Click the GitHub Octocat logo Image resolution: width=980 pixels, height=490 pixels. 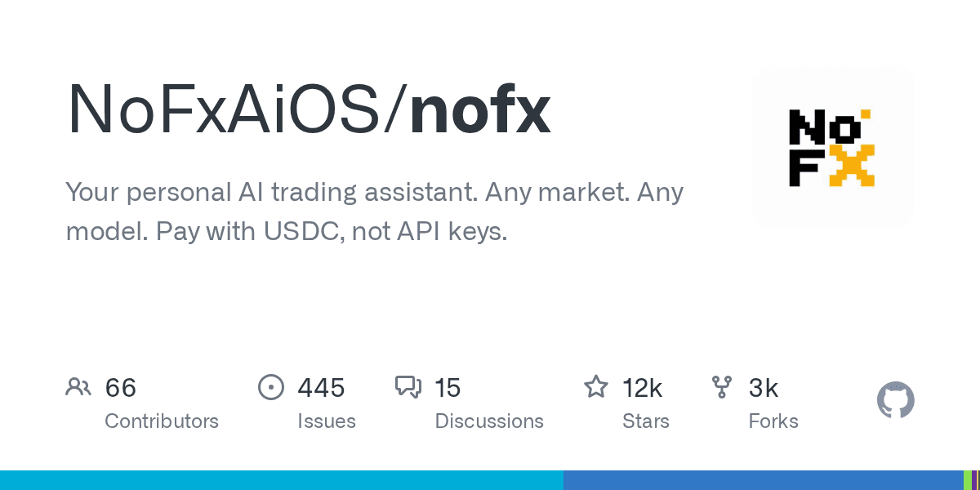click(895, 401)
